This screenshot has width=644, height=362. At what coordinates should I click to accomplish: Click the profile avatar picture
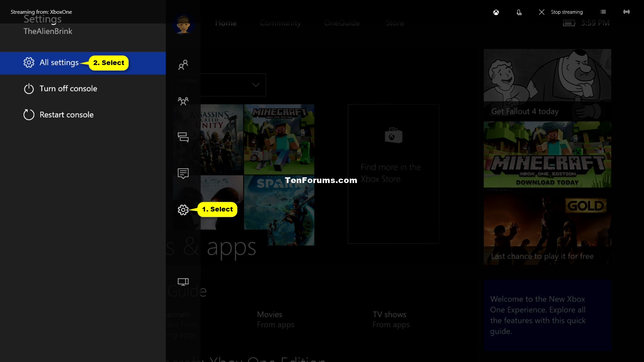(183, 23)
